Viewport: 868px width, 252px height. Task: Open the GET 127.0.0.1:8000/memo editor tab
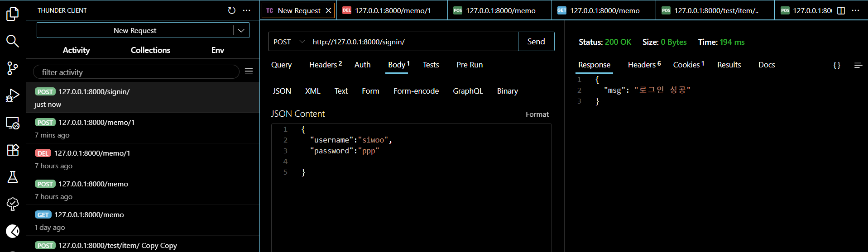604,10
